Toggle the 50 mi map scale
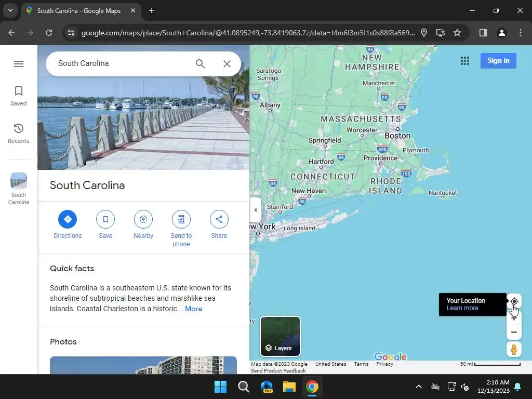Viewport: 532px width, 399px height. click(x=490, y=364)
